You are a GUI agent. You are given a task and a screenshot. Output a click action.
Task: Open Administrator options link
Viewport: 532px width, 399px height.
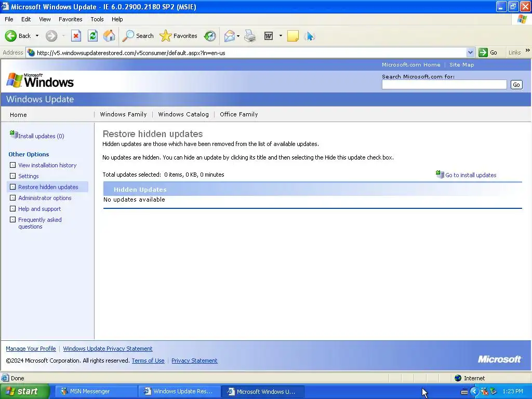pos(45,198)
